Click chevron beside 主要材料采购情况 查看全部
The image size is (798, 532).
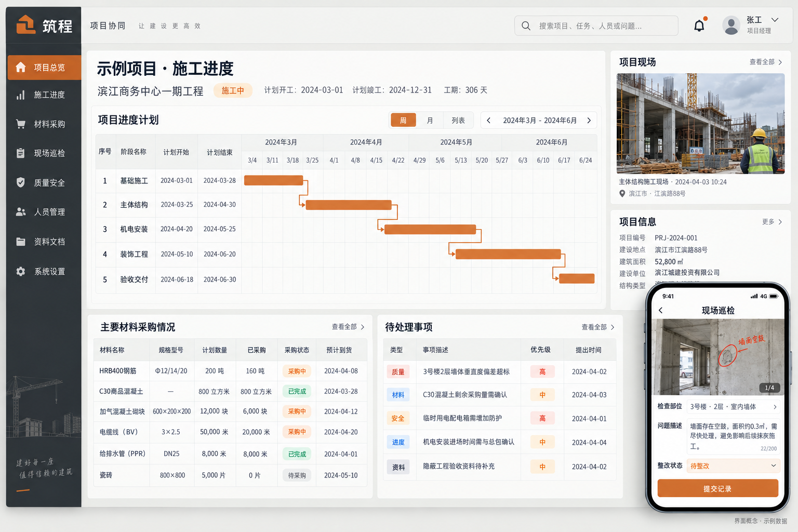(363, 327)
